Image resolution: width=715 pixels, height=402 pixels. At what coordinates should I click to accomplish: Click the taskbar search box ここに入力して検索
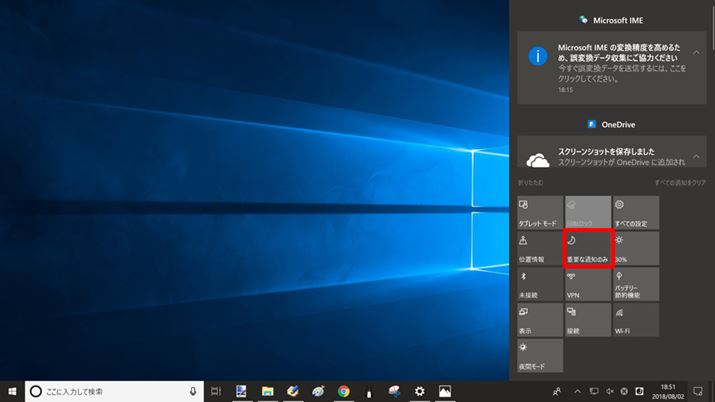(x=110, y=391)
